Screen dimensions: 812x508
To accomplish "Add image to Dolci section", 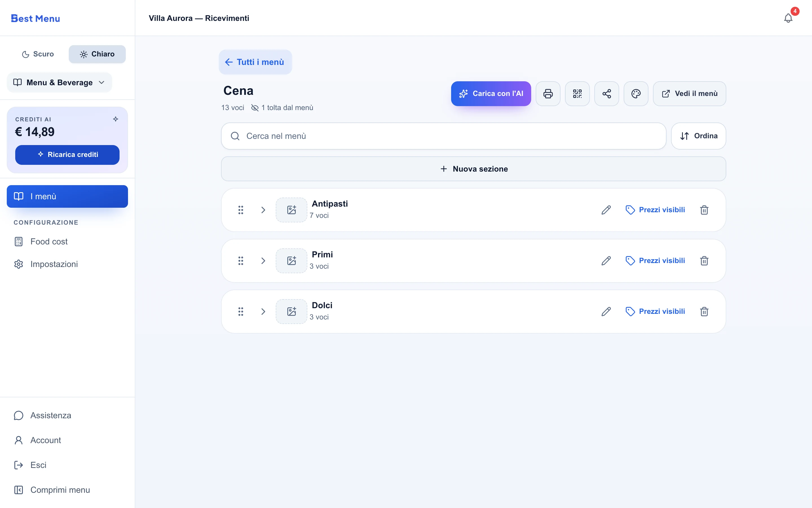I will (x=291, y=312).
